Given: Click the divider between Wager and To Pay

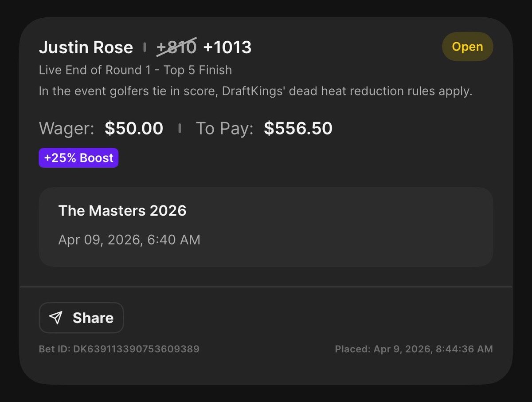Looking at the screenshot, I should pos(180,129).
